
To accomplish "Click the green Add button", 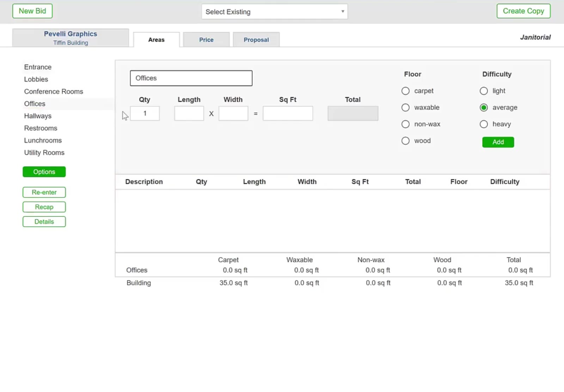I will pyautogui.click(x=498, y=142).
